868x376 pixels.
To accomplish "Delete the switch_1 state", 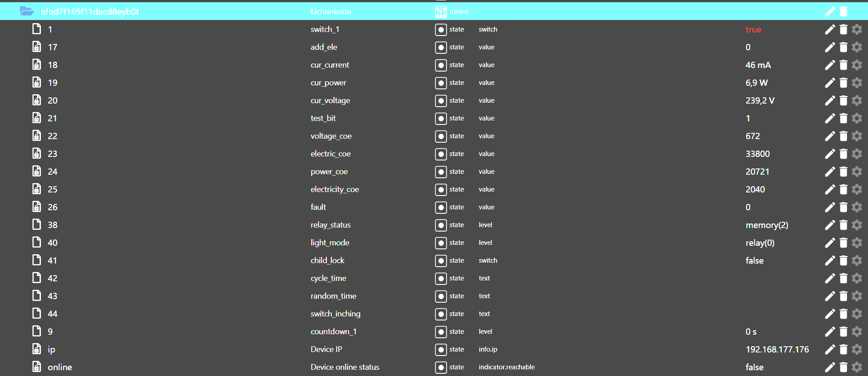I will [844, 29].
